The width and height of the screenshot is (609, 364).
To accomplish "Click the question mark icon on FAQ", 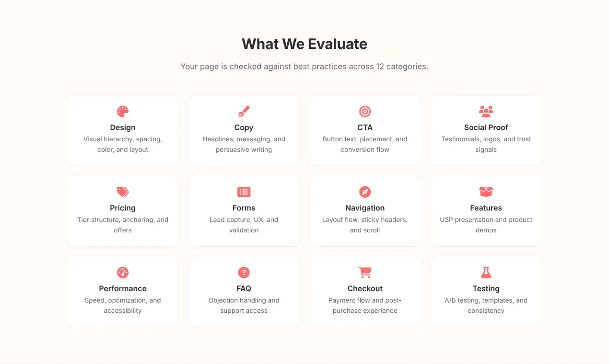I will 244,272.
